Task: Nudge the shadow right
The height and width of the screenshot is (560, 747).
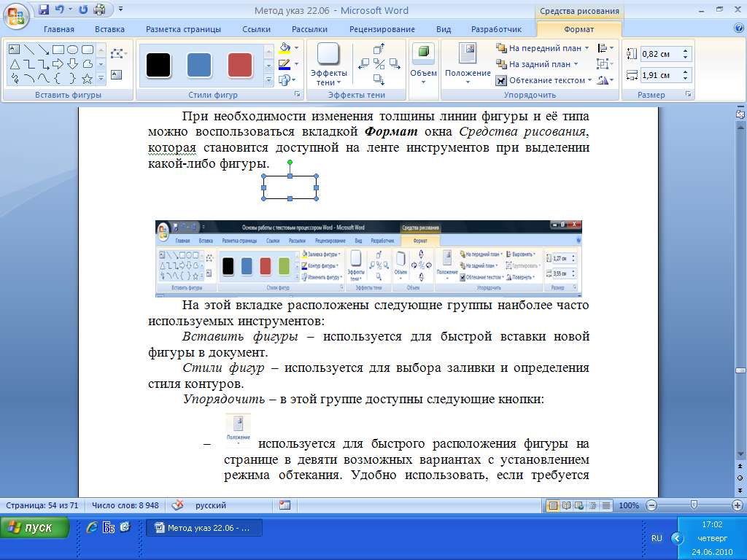Action: (x=395, y=64)
